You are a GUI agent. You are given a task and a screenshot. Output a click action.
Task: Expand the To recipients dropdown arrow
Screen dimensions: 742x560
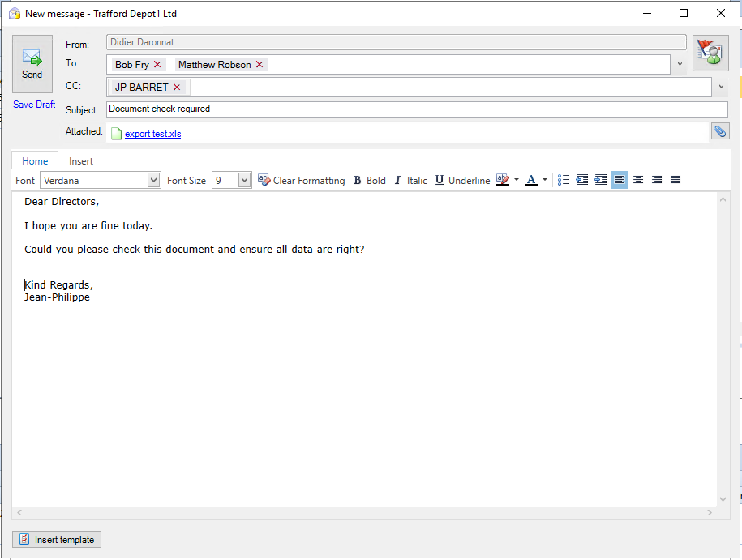click(680, 64)
